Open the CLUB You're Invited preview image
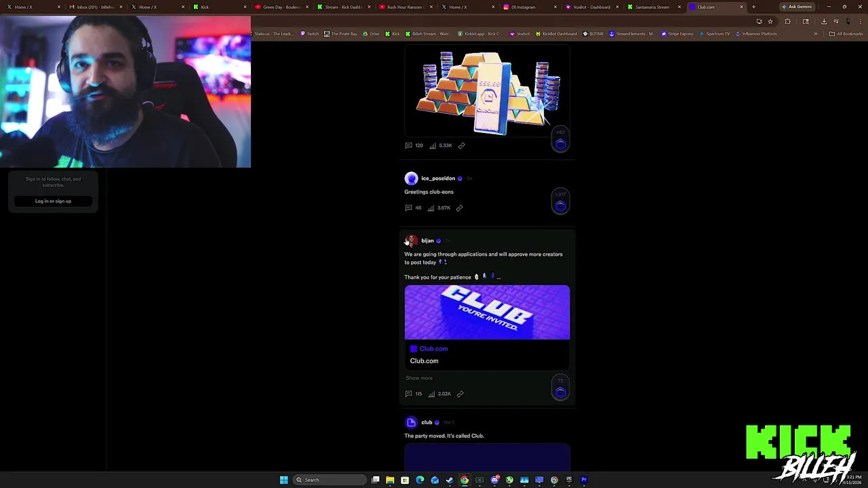Image resolution: width=868 pixels, height=488 pixels. (x=487, y=312)
